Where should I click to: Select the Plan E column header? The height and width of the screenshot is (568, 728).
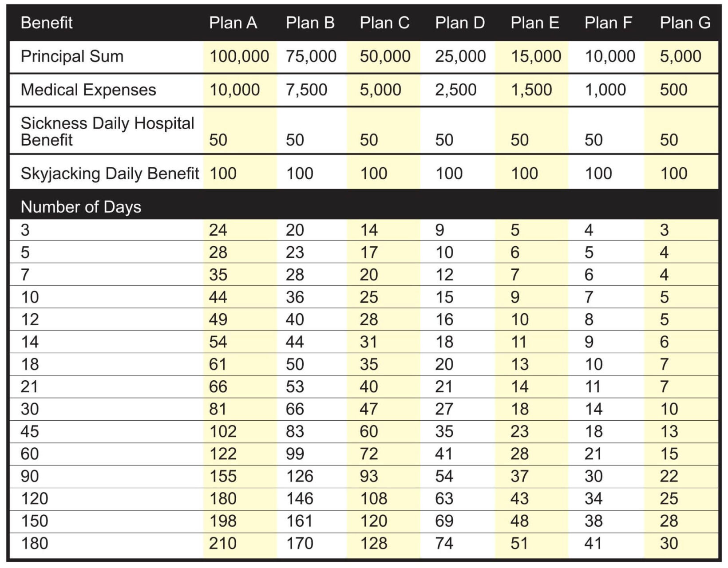click(534, 23)
